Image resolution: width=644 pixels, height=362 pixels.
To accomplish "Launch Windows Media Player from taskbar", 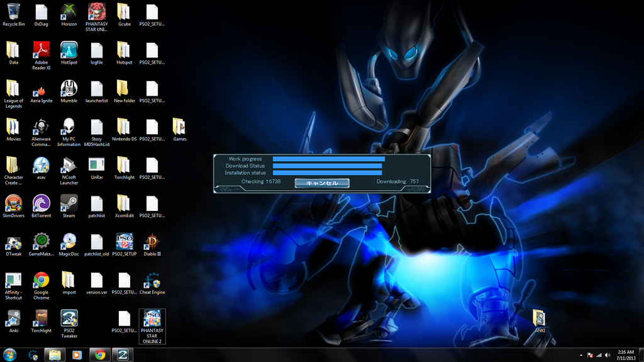I will [77, 355].
